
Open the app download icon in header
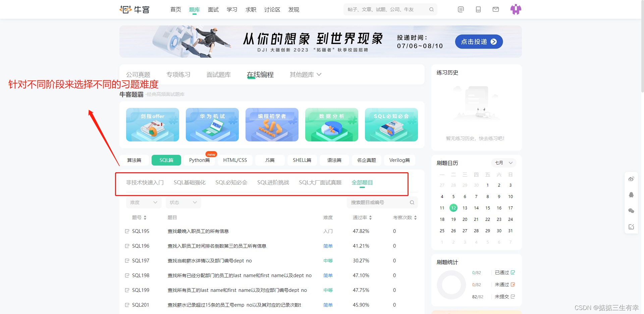(461, 9)
